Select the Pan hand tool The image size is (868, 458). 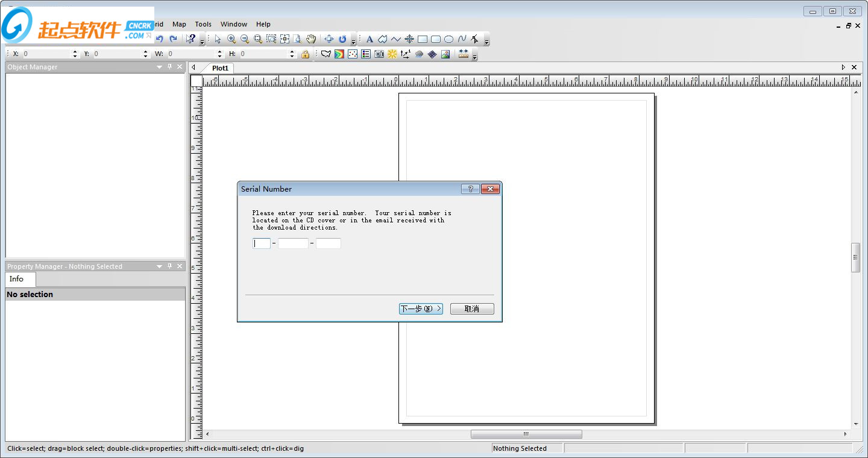[311, 39]
